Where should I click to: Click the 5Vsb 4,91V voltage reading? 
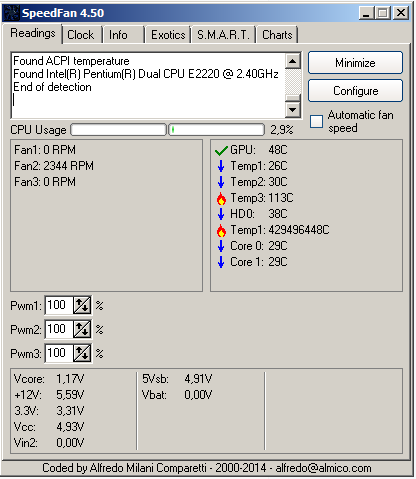pyautogui.click(x=177, y=379)
